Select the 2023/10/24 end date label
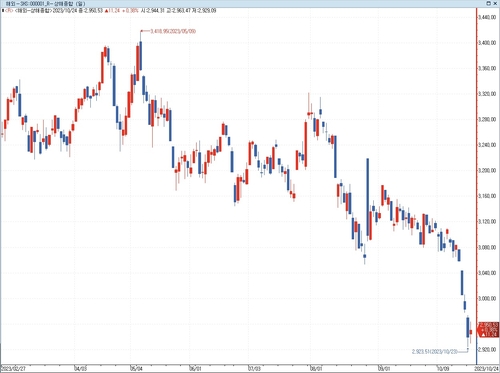The width and height of the screenshot is (500, 373). (x=489, y=369)
